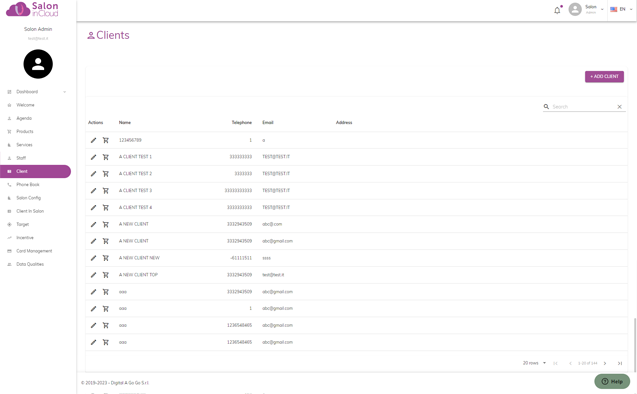Click the user avatar in top bar
637x394 pixels.
tap(575, 9)
